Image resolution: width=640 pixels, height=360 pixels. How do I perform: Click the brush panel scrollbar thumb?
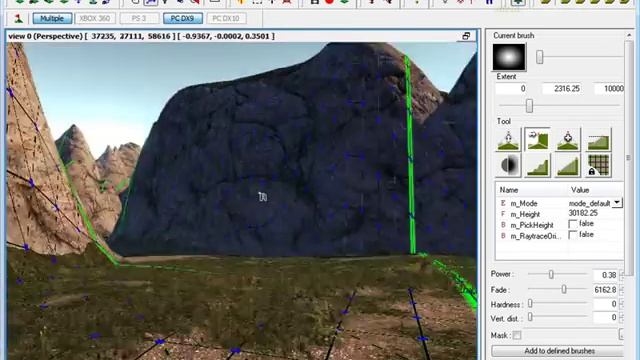point(629,158)
